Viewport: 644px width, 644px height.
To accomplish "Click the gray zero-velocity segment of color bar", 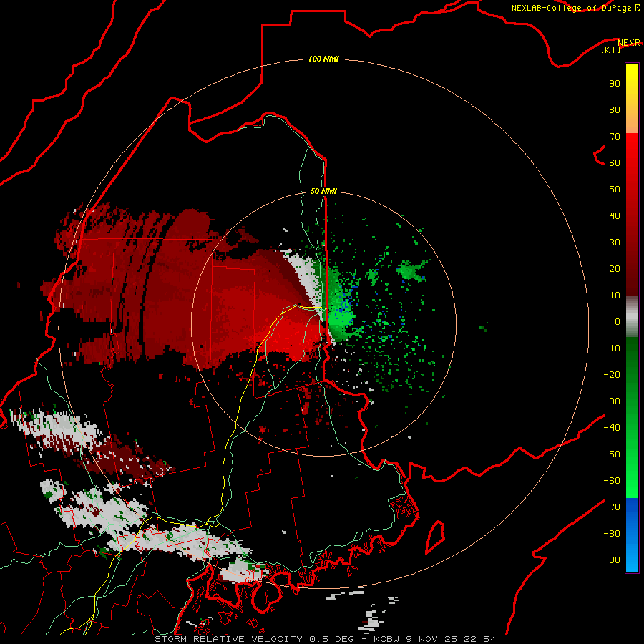I will coord(632,317).
